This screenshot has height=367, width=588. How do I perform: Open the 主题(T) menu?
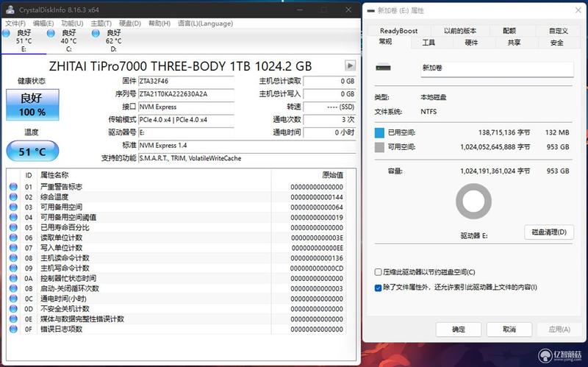[101, 24]
